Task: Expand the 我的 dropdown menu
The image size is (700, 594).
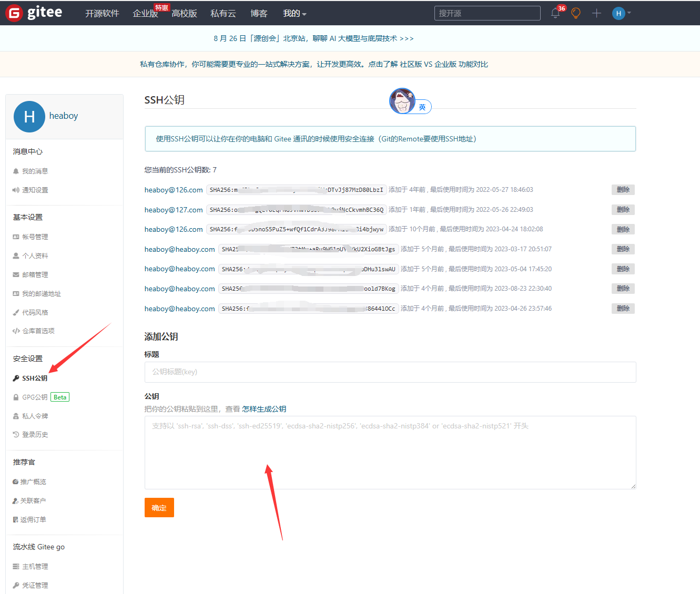Action: 295,13
